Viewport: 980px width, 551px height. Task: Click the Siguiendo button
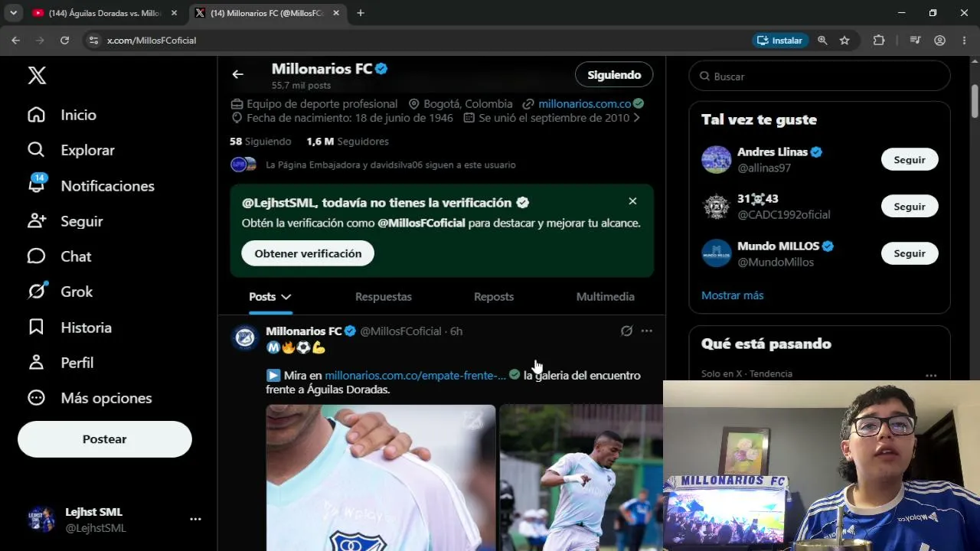pos(614,75)
